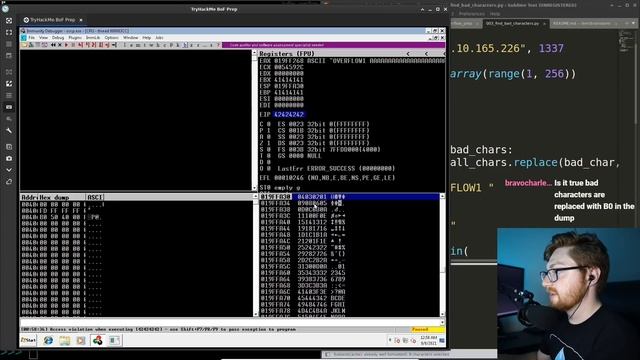
Task: Open the command bar history dropdown arrow
Action: pos(442,322)
